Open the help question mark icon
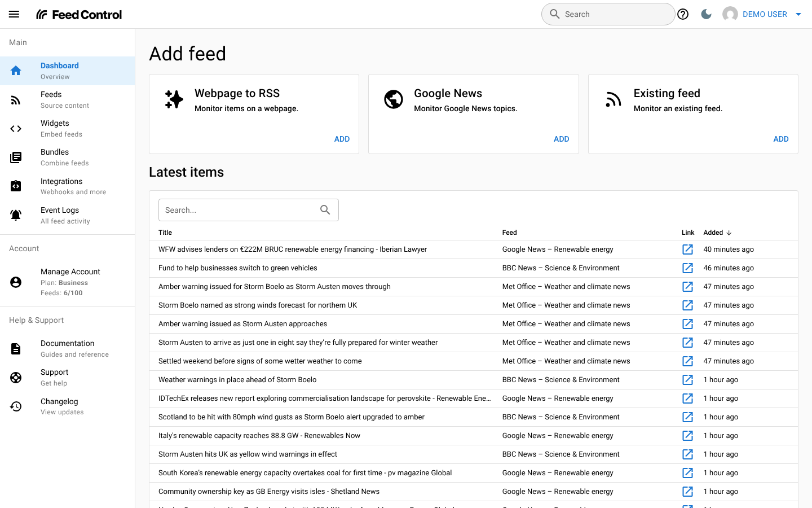The height and width of the screenshot is (508, 812). pyautogui.click(x=683, y=14)
